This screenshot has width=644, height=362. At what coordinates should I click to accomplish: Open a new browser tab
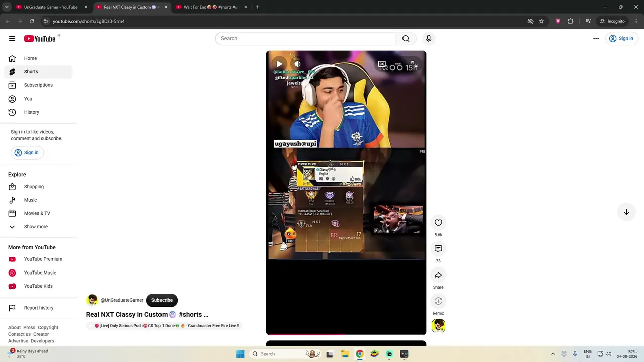(257, 7)
